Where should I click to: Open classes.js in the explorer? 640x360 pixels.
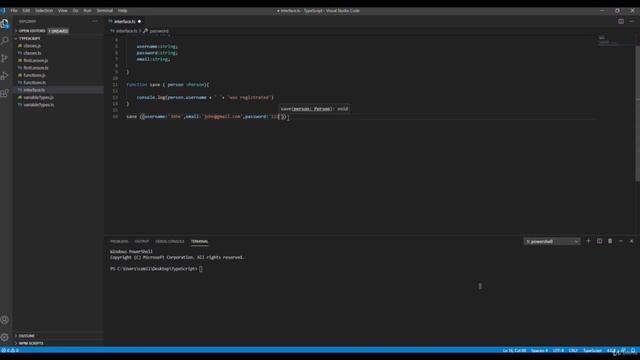(x=32, y=46)
